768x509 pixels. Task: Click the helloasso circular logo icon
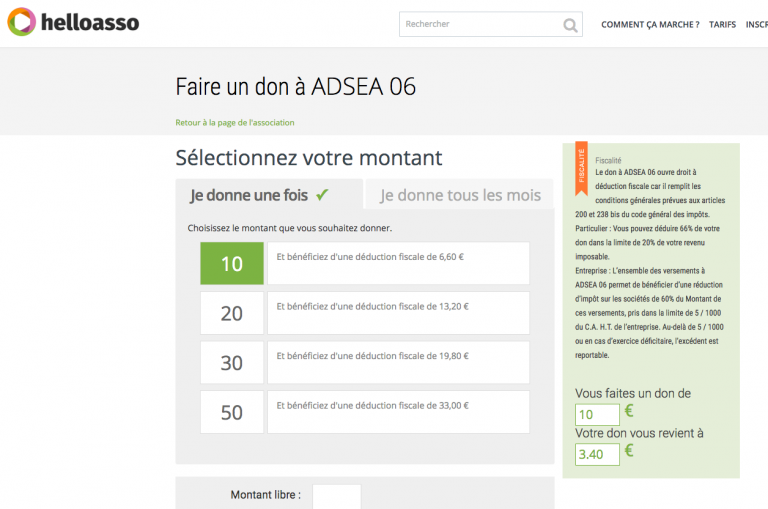pyautogui.click(x=22, y=22)
